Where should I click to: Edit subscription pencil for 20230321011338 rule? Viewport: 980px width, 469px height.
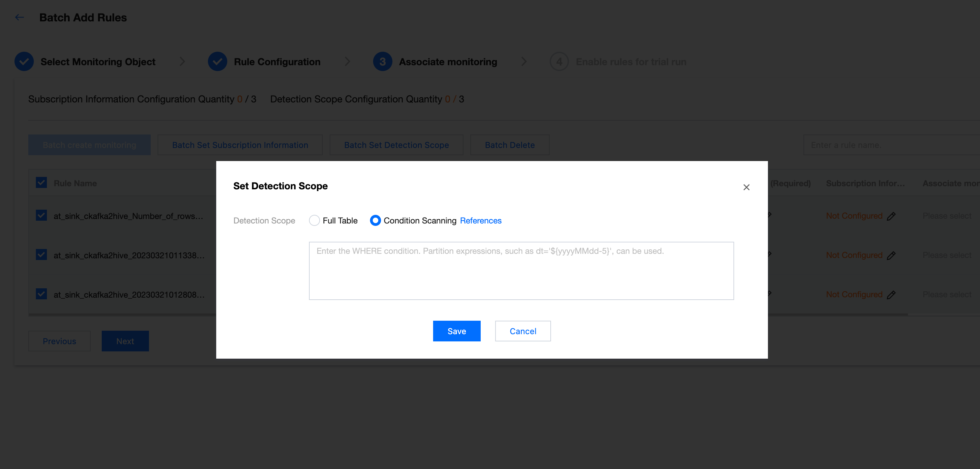pyautogui.click(x=891, y=256)
